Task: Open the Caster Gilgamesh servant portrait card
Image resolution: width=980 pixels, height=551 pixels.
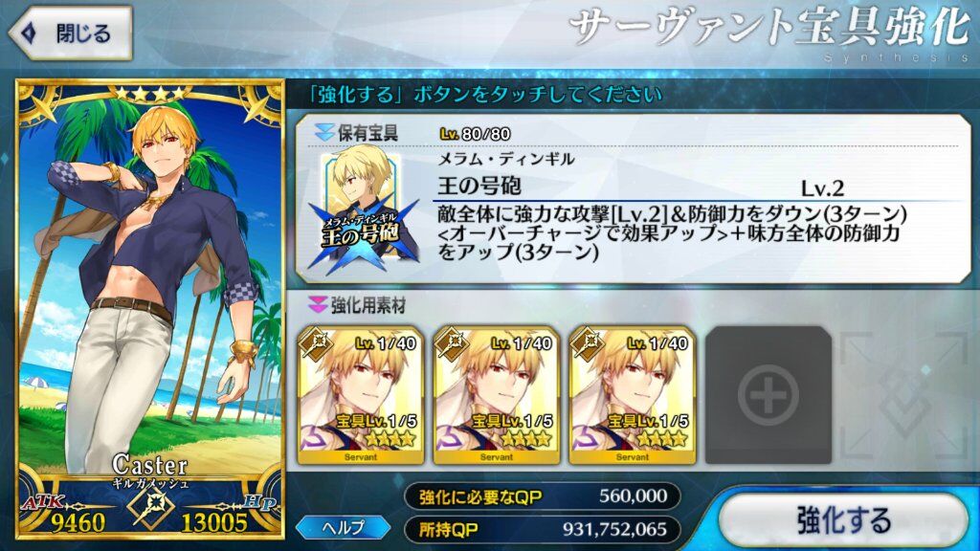Action: [150, 309]
